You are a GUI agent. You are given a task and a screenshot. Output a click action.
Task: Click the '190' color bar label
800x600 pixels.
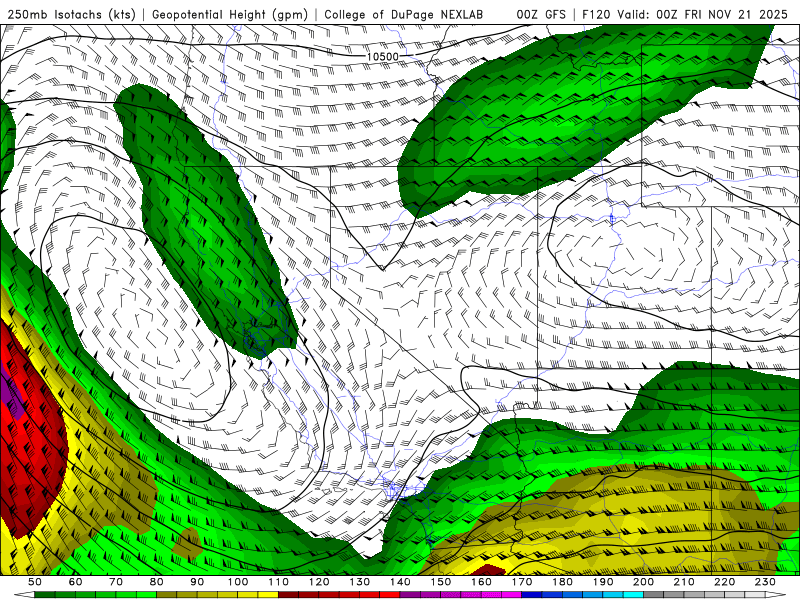(603, 582)
